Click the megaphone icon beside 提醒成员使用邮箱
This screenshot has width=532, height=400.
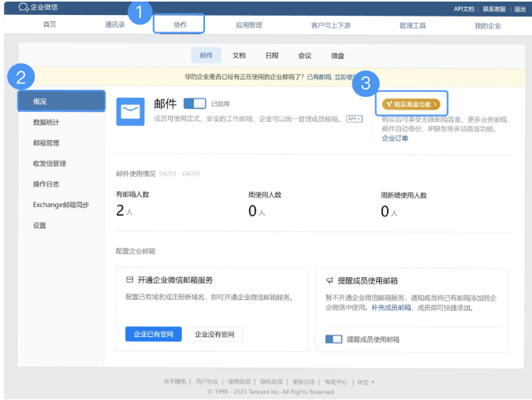(x=329, y=280)
